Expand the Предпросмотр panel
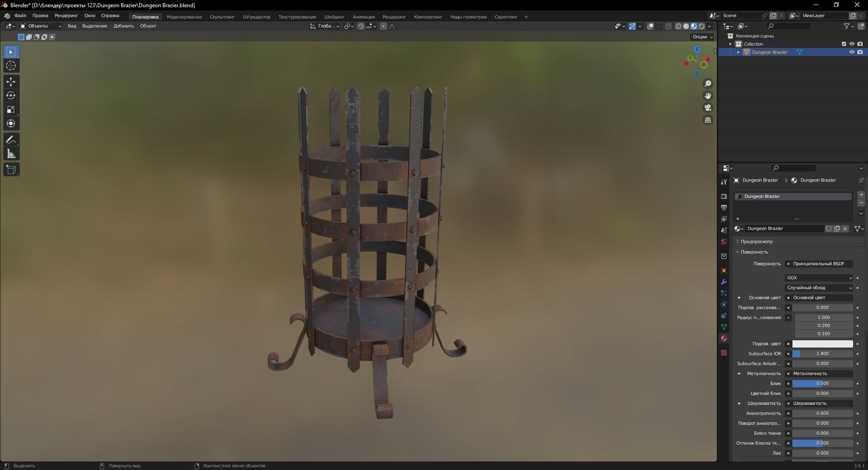This screenshot has width=868, height=470. tap(756, 242)
